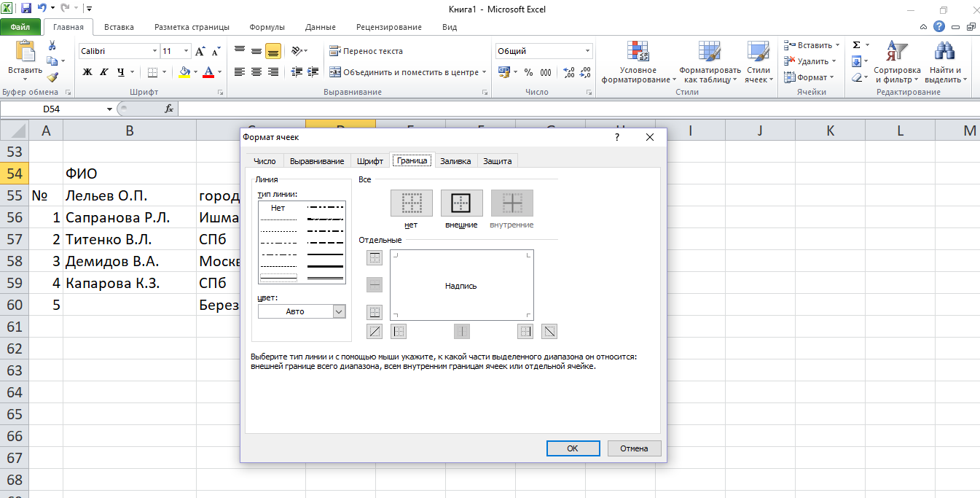Viewport: 980px width, 498px height.
Task: Cancel the dialog with Отмена
Action: pyautogui.click(x=634, y=448)
